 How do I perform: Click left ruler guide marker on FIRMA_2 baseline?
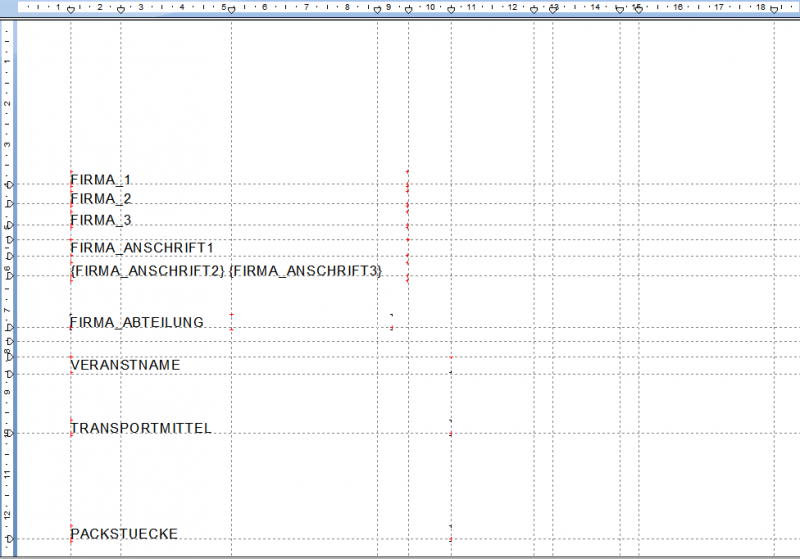coord(10,204)
